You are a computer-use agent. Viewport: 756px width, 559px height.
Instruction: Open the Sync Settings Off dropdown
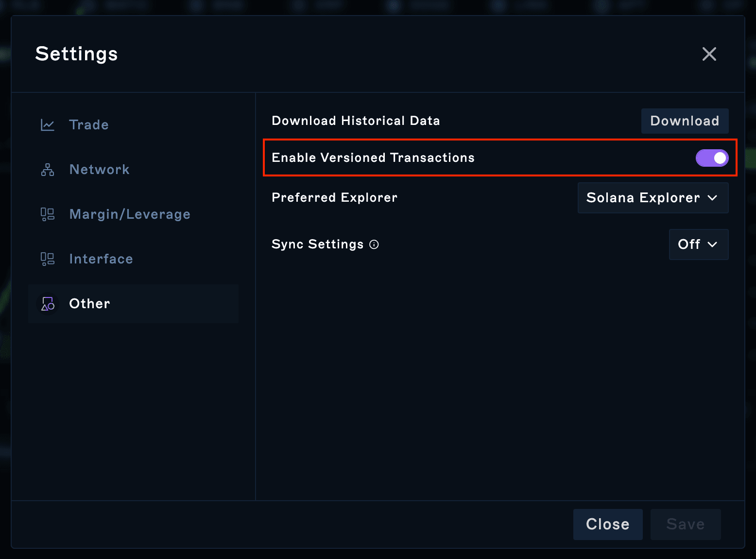point(698,245)
